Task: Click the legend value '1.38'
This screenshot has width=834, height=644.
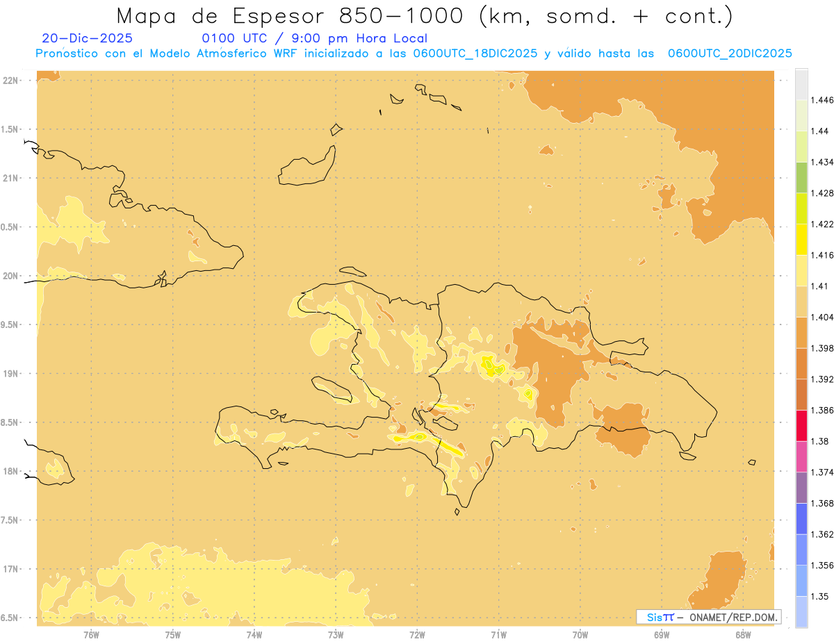Action: 819,441
